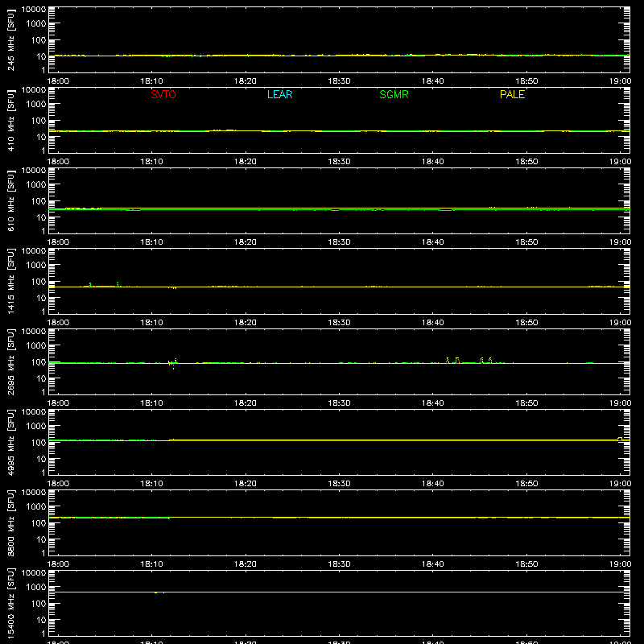Select the 2695 MHz [SFU] axis title
Screen dimensions: 644x644
tap(11, 361)
